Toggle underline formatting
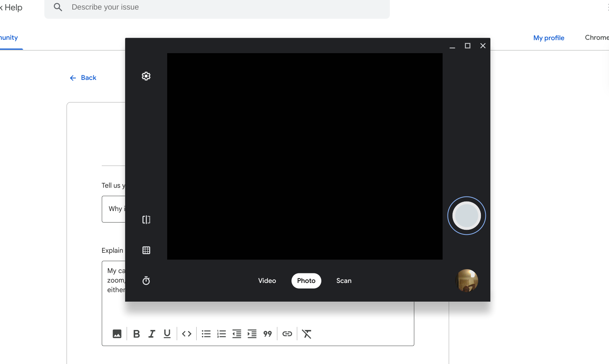 pos(167,334)
